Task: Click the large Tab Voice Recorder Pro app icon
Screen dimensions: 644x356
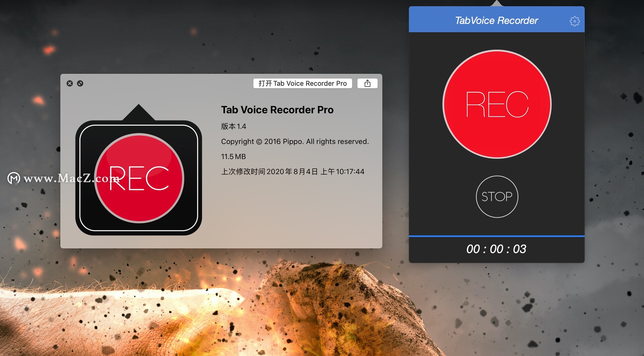Action: point(139,170)
